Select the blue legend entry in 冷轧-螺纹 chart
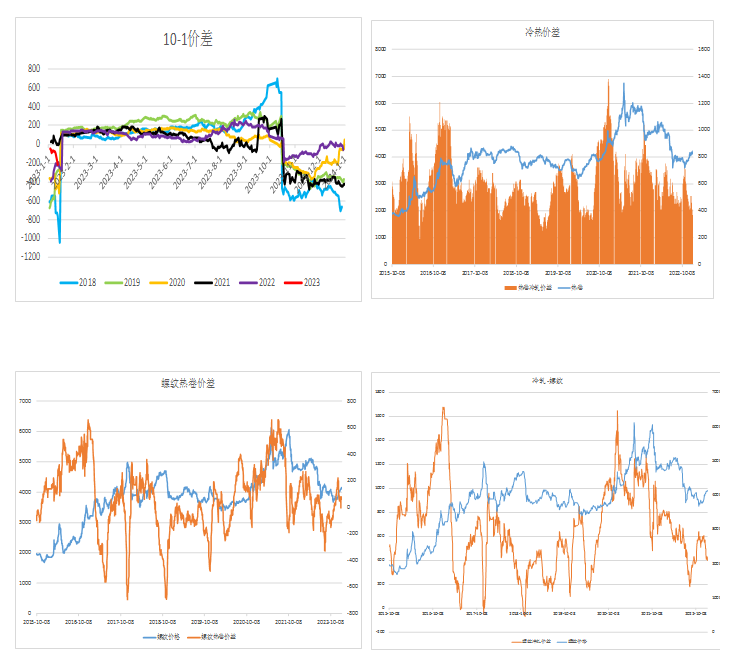The height and width of the screenshot is (672, 739). pos(572,641)
